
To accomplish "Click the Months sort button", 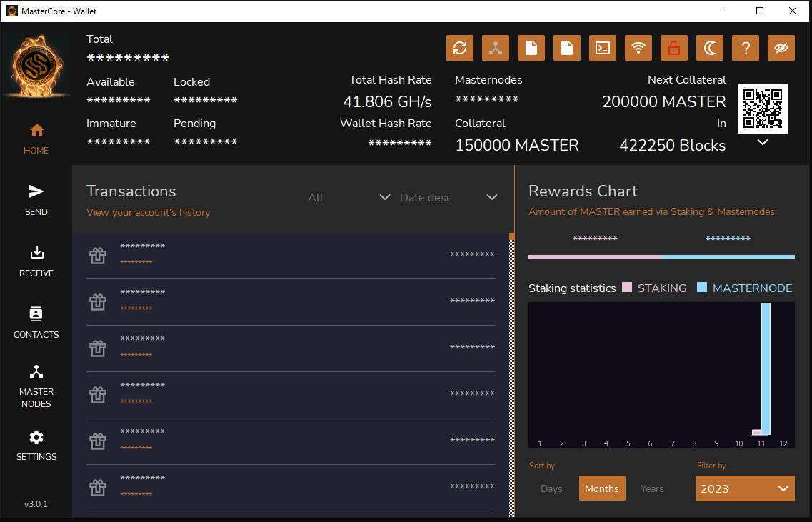I will [x=601, y=488].
